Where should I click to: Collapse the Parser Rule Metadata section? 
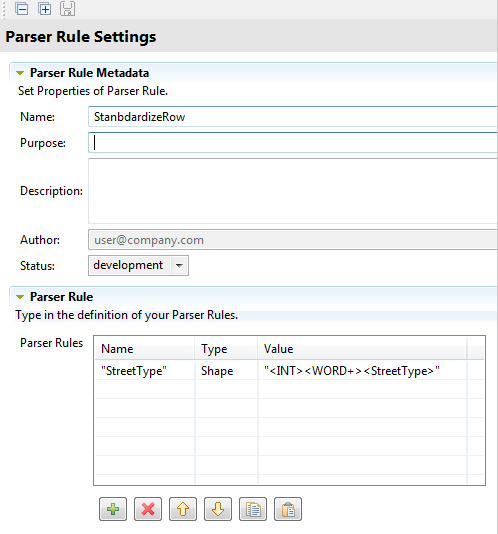pos(20,73)
